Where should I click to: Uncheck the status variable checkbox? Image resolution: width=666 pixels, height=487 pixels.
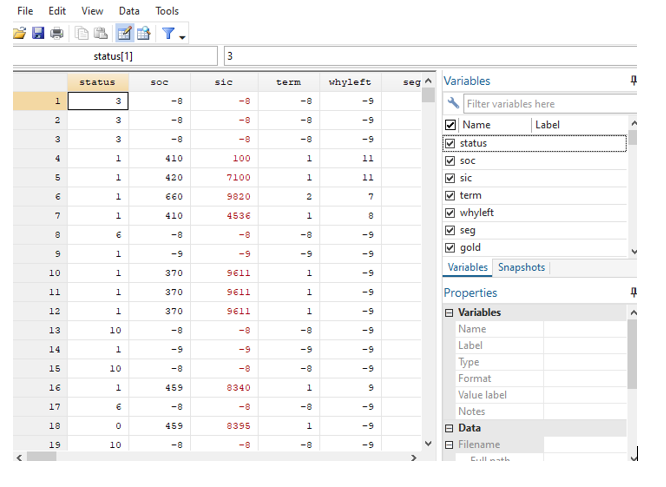tap(450, 144)
